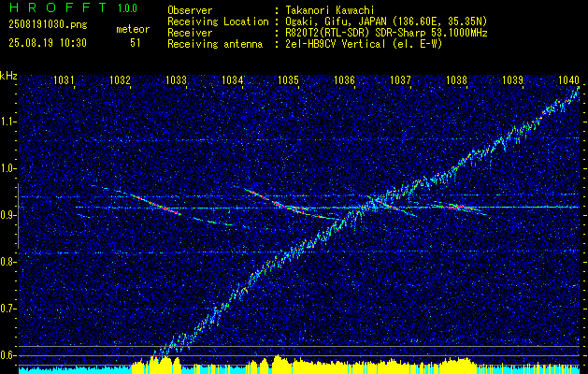The width and height of the screenshot is (588, 374).
Task: Click the 0.6 frequency axis label
Action: click(7, 355)
